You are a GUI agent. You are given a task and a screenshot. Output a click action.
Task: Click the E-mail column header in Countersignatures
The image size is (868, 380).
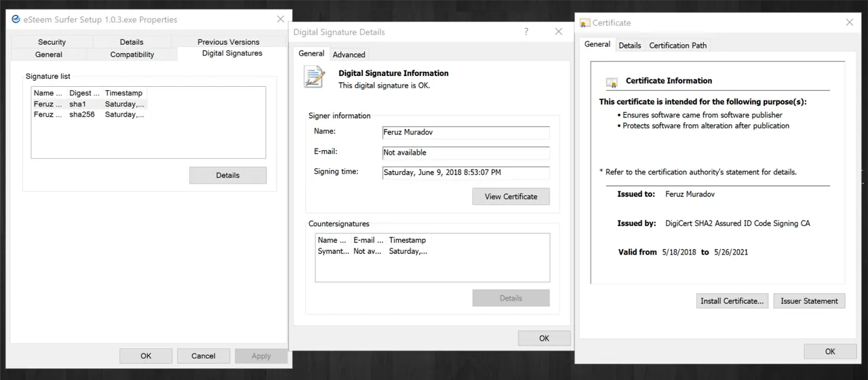tap(369, 240)
